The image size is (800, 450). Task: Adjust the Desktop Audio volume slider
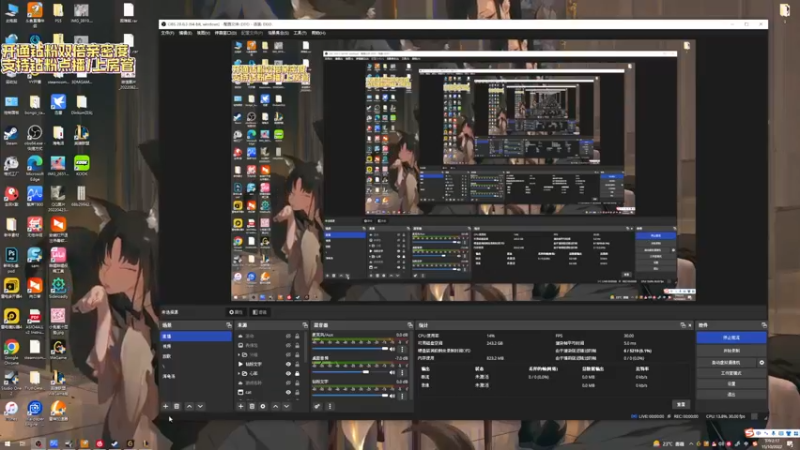(x=350, y=372)
